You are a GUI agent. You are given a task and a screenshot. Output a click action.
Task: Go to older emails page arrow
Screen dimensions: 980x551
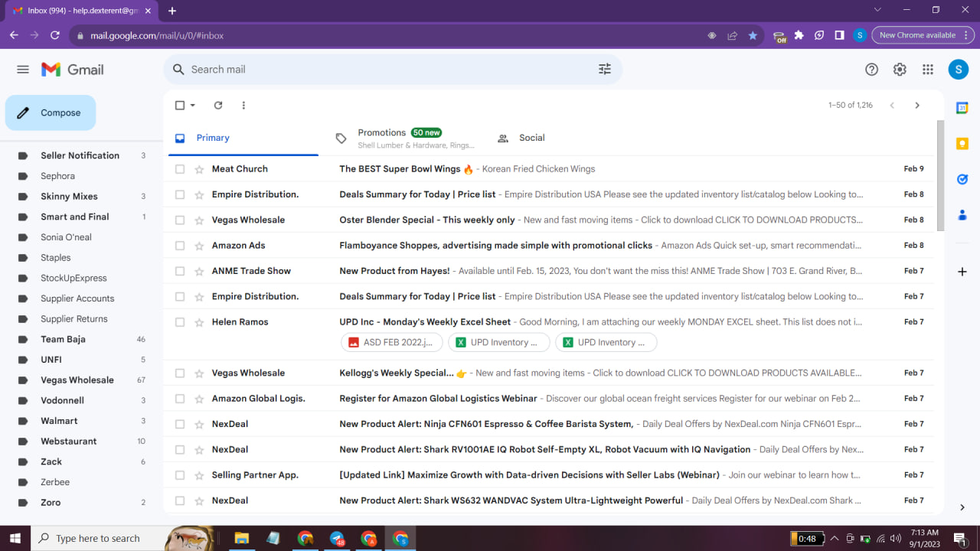917,106
